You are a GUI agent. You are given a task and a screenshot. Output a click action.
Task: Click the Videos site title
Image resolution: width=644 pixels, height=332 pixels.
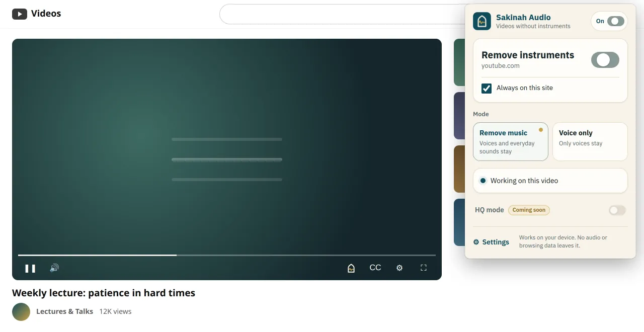pos(46,14)
